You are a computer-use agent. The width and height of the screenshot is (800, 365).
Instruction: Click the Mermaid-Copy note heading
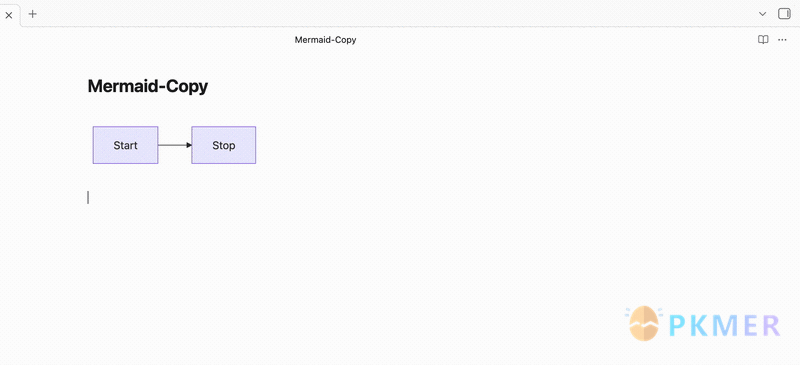coord(147,86)
